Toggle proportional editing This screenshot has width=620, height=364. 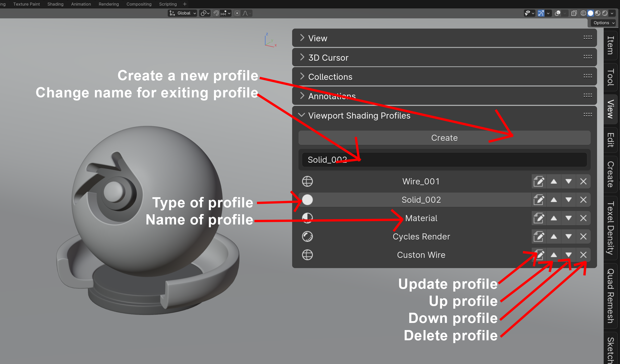click(x=237, y=13)
